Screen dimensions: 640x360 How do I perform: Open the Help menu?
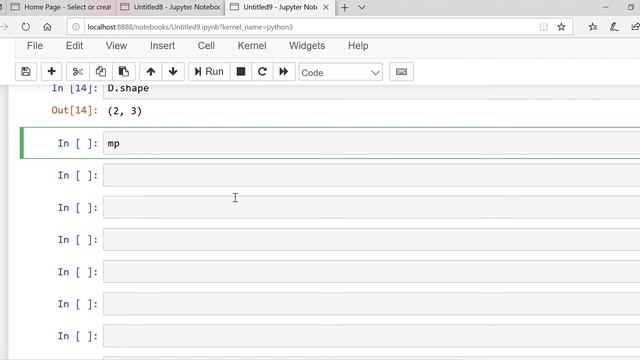(x=358, y=46)
